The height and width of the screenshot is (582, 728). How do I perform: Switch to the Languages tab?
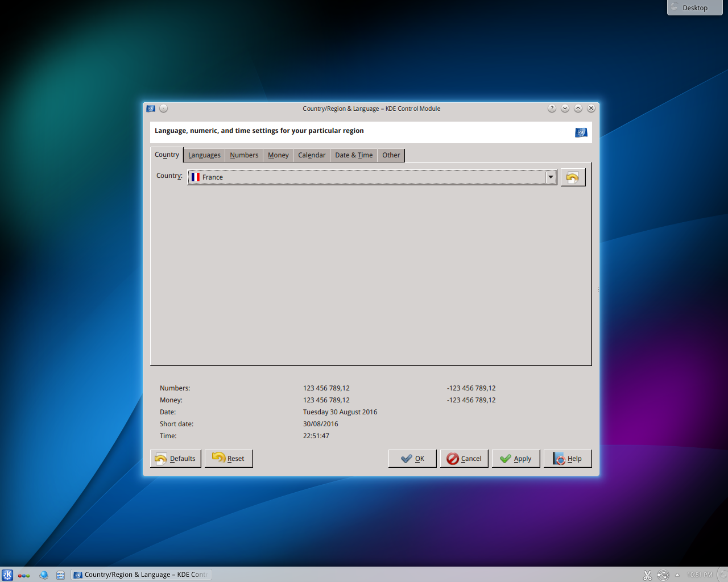point(204,155)
